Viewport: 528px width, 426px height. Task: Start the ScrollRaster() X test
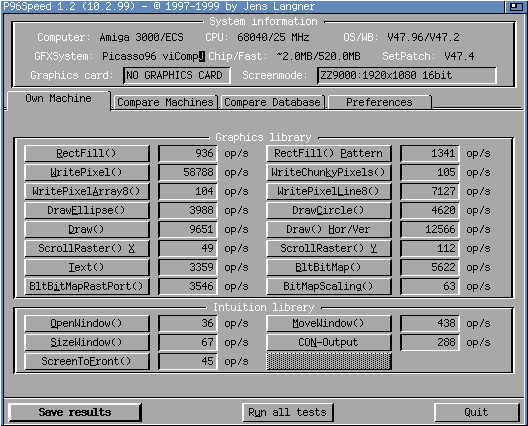87,248
